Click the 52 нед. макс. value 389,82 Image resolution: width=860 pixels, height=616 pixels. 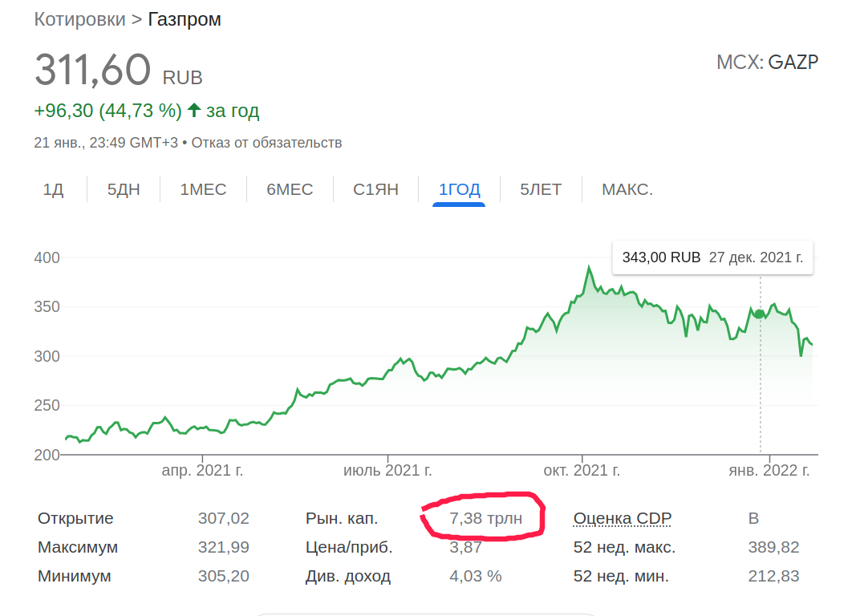point(773,547)
